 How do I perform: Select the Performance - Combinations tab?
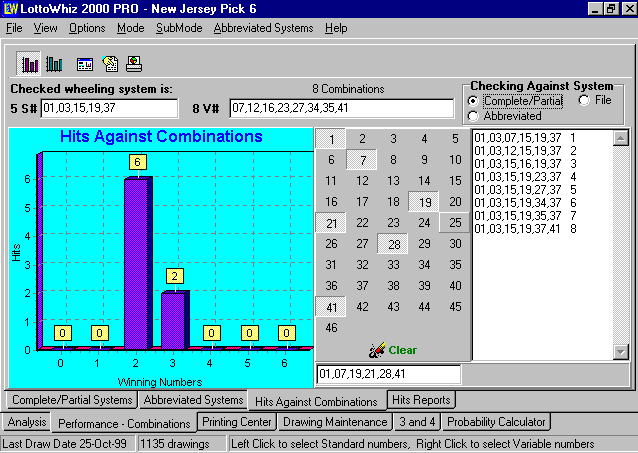click(124, 424)
